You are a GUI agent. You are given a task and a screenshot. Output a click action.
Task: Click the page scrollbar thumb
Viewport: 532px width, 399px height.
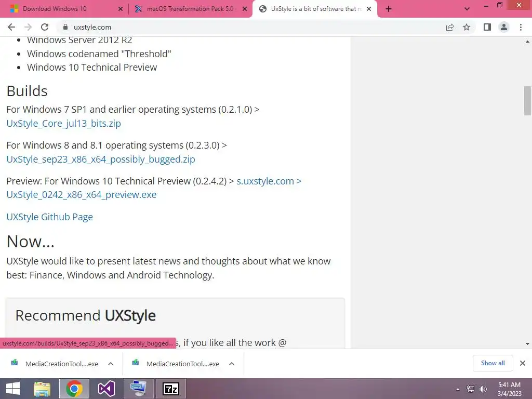tap(527, 101)
